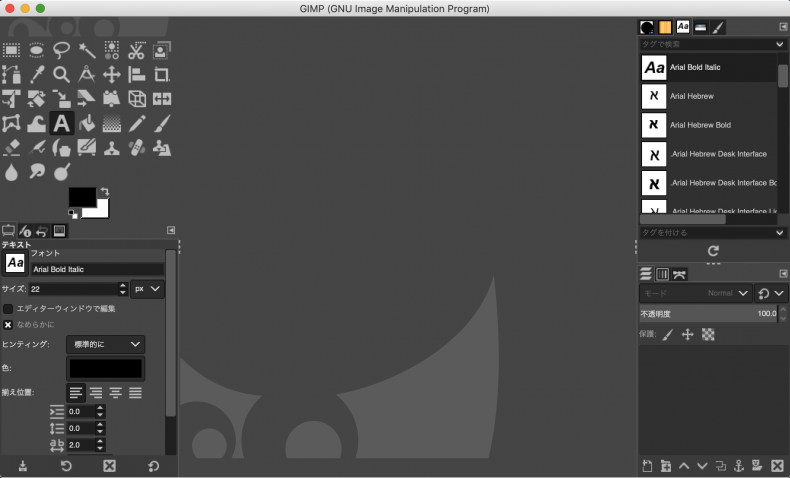
Task: Set text justification to filled
Action: (x=136, y=392)
